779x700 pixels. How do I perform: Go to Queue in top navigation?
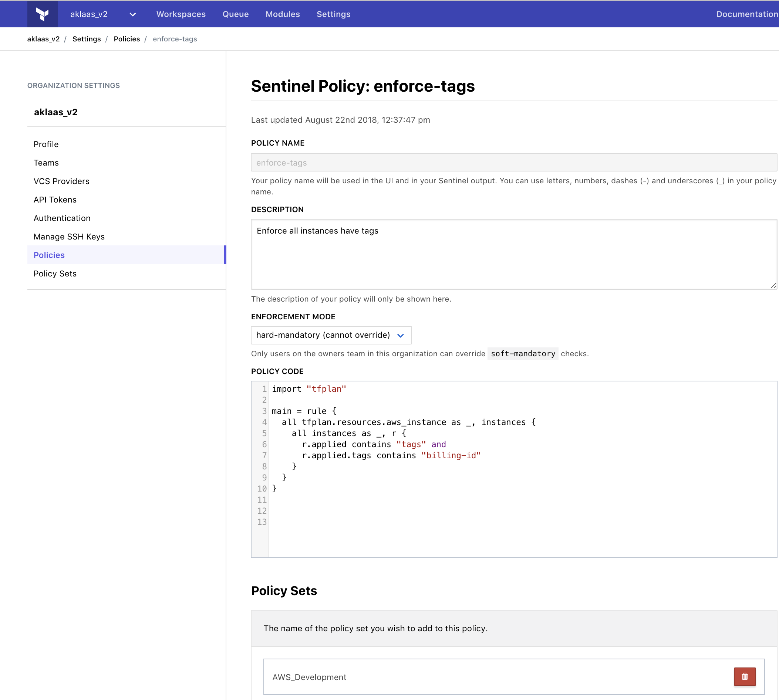coord(236,14)
